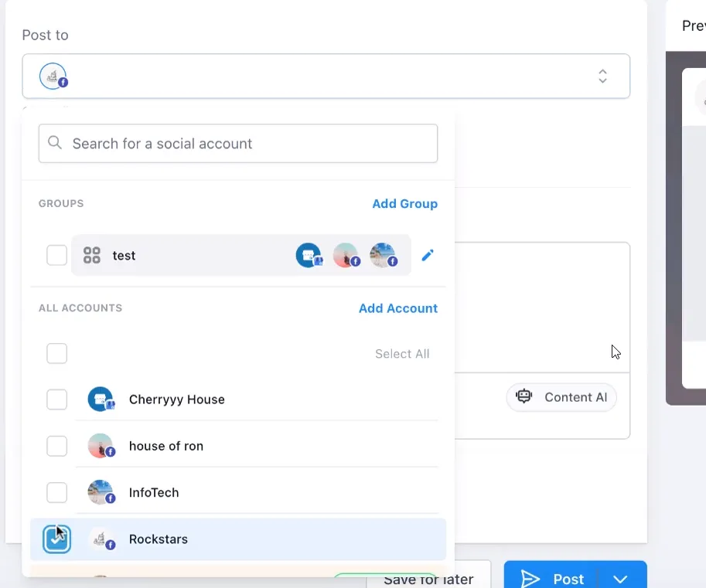Click the Select All label
The width and height of the screenshot is (706, 588).
click(x=402, y=354)
